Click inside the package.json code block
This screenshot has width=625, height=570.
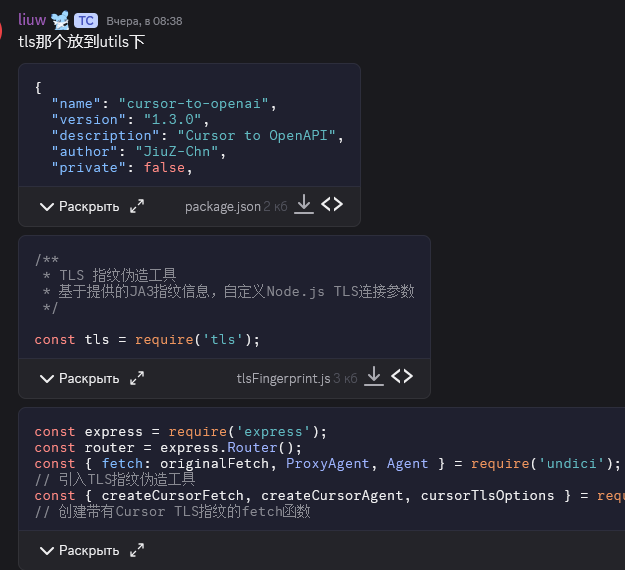pos(190,125)
